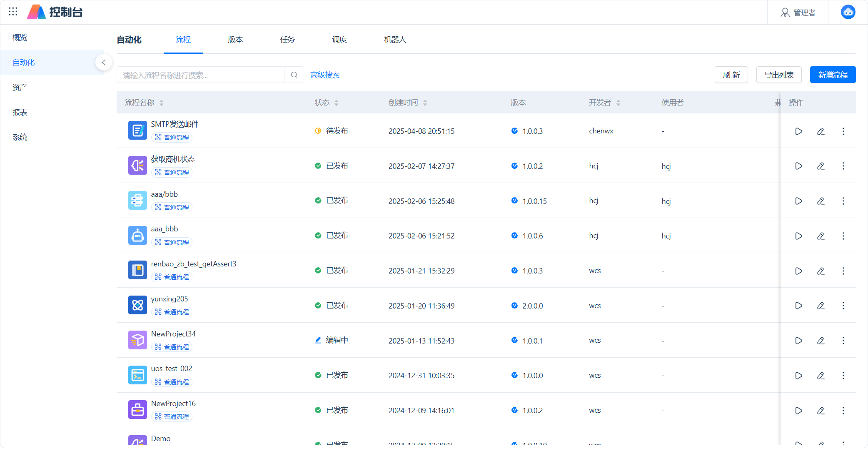The height and width of the screenshot is (449, 868).
Task: Focus the process name search field
Action: pyautogui.click(x=200, y=75)
